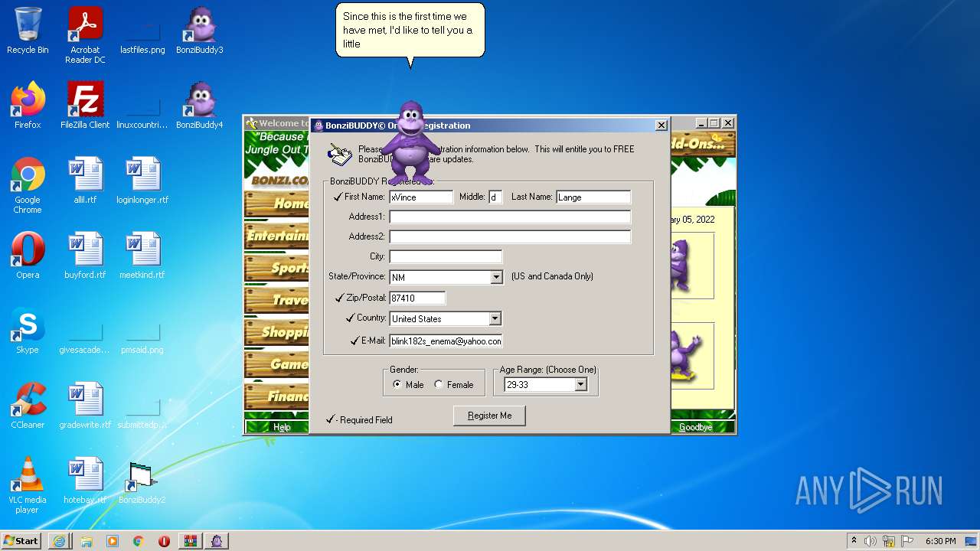Open the Recycle Bin desktop icon
This screenshot has height=551, width=980.
click(28, 31)
